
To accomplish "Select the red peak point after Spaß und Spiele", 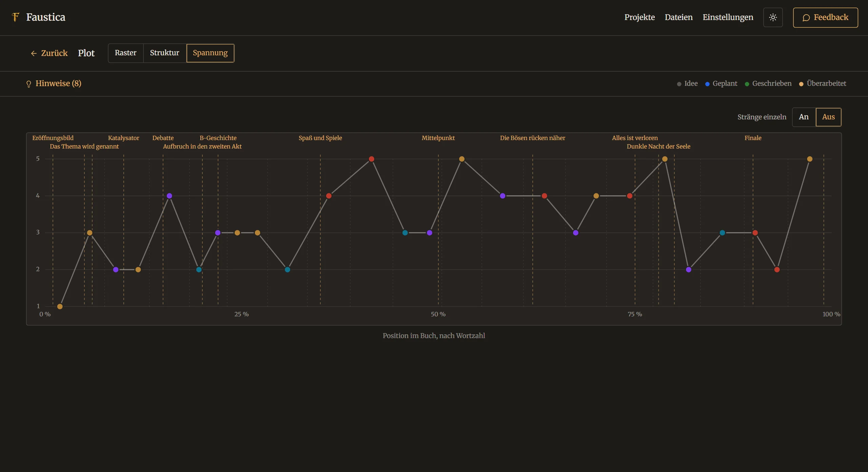I will click(372, 159).
